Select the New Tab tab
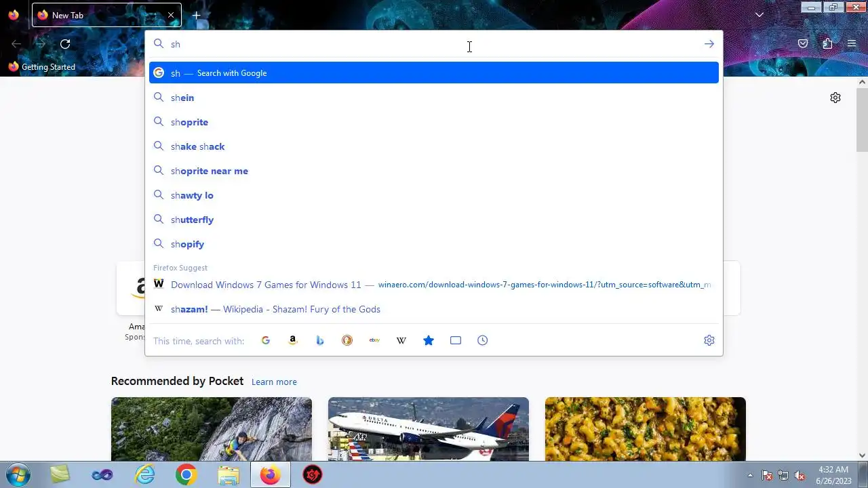The image size is (868, 488). click(106, 15)
